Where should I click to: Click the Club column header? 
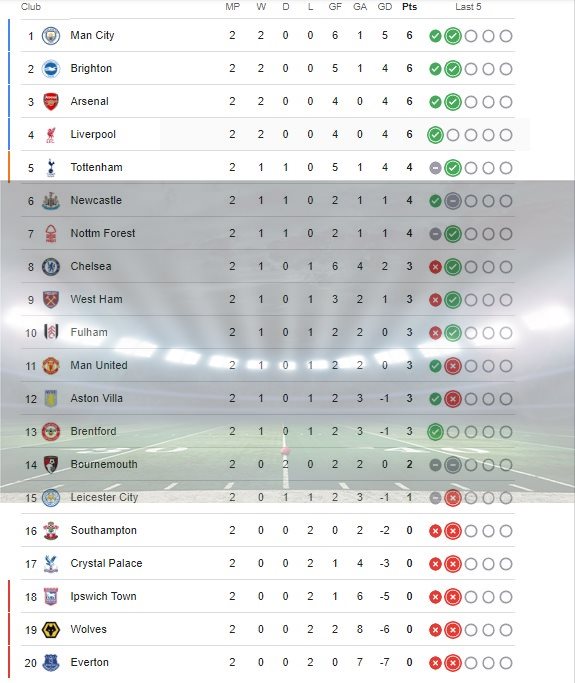[30, 7]
